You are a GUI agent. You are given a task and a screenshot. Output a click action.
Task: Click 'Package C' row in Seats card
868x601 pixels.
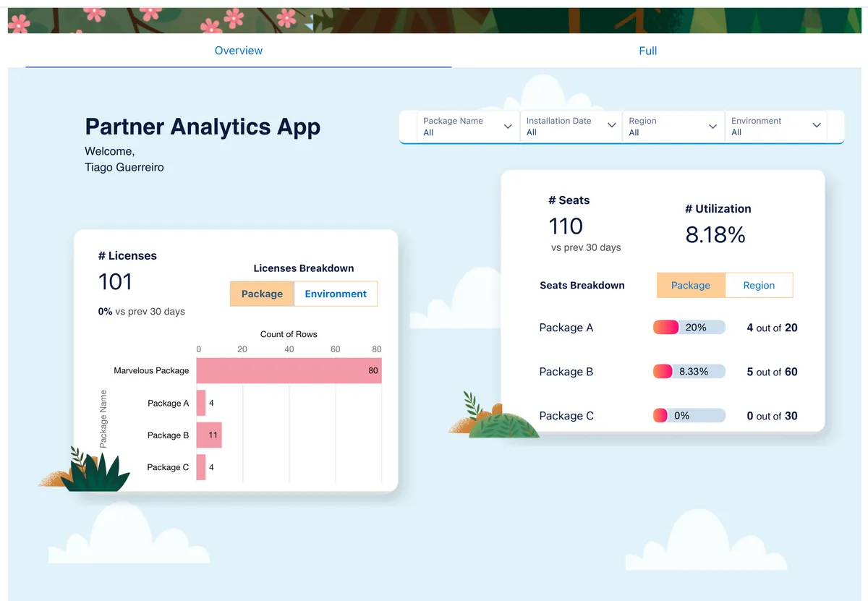566,416
